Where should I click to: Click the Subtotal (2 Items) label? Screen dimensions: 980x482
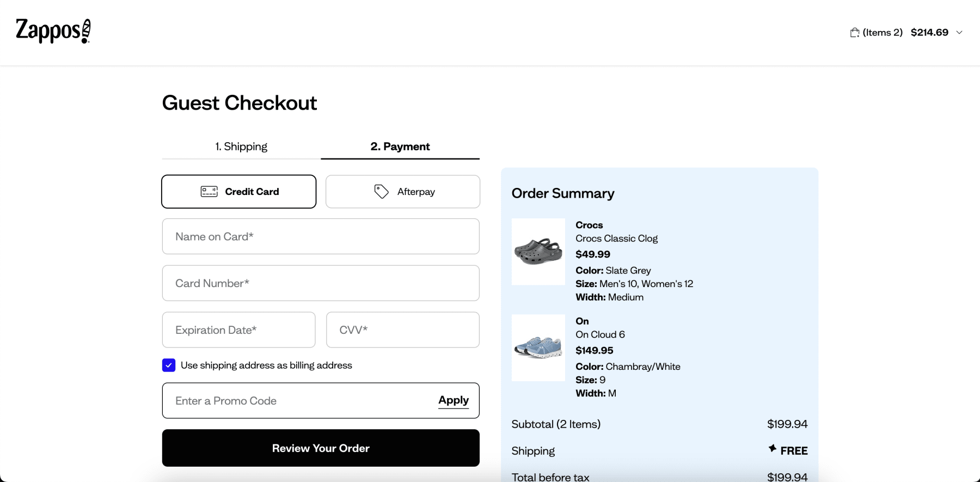pos(556,424)
